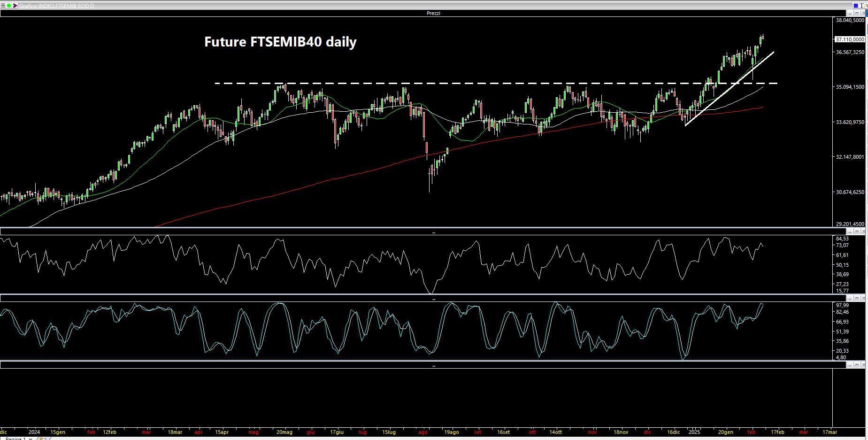This screenshot has width=868, height=440.
Task: Click the Grafico INDICI.FTSEMIB EOD D title
Action: 56,6
